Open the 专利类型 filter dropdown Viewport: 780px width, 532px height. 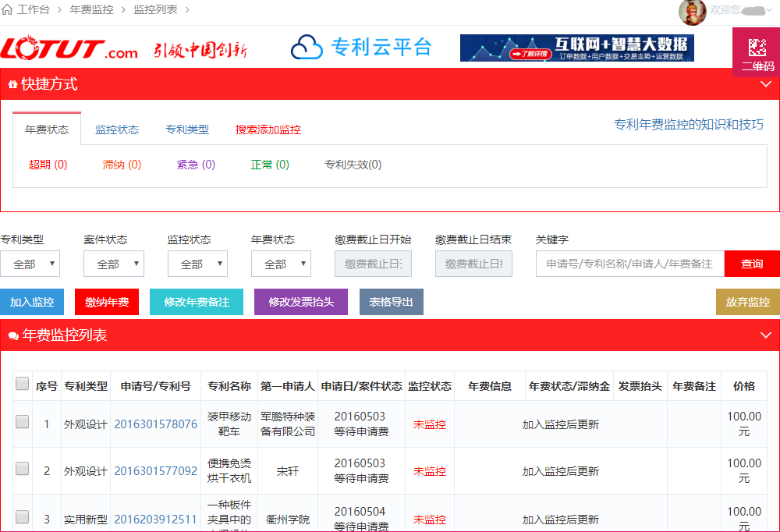point(30,264)
